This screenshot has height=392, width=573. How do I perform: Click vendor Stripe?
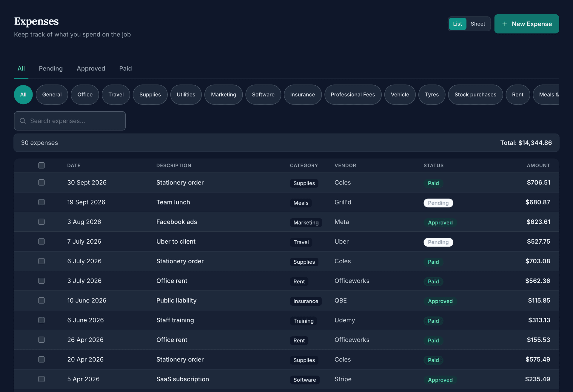[x=343, y=379]
